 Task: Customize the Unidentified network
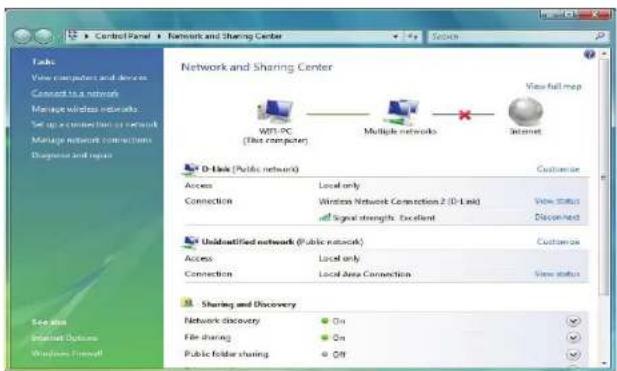click(558, 242)
